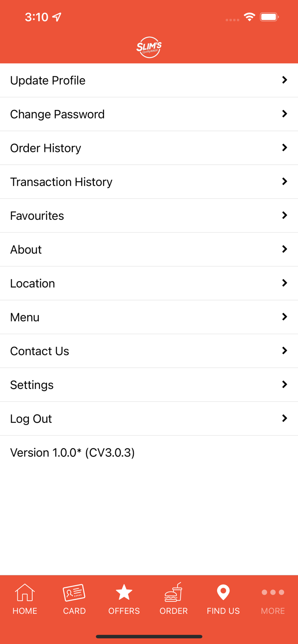Viewport: 298px width, 644px height.
Task: Open Transaction History
Action: (61, 182)
